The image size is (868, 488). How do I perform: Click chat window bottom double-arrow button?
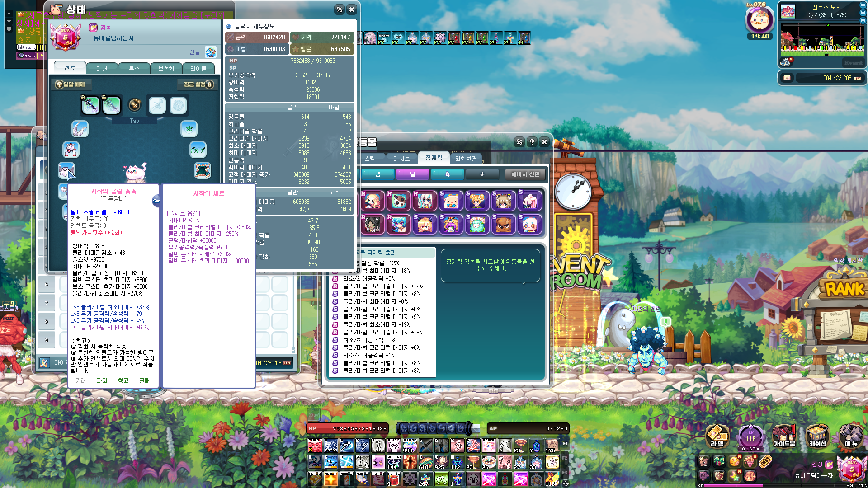[x=9, y=29]
